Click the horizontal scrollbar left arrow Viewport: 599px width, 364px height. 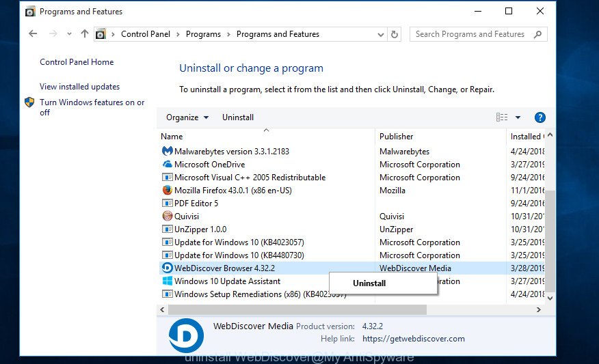click(162, 309)
